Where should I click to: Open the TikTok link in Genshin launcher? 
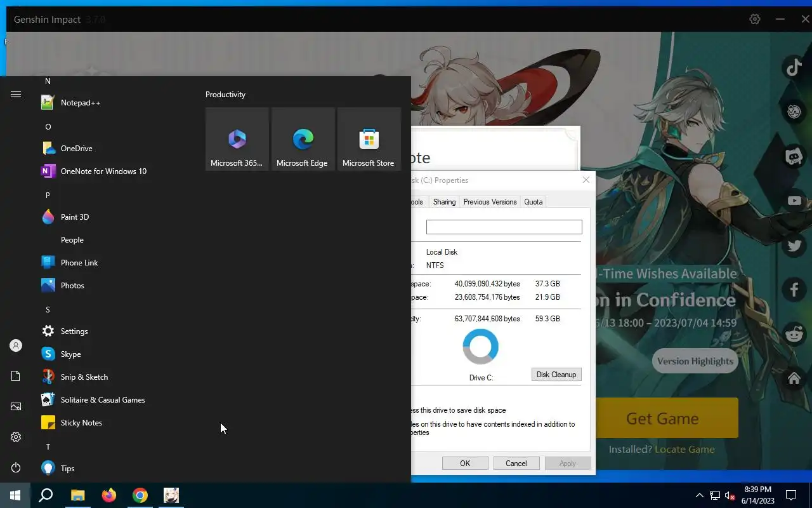(794, 67)
